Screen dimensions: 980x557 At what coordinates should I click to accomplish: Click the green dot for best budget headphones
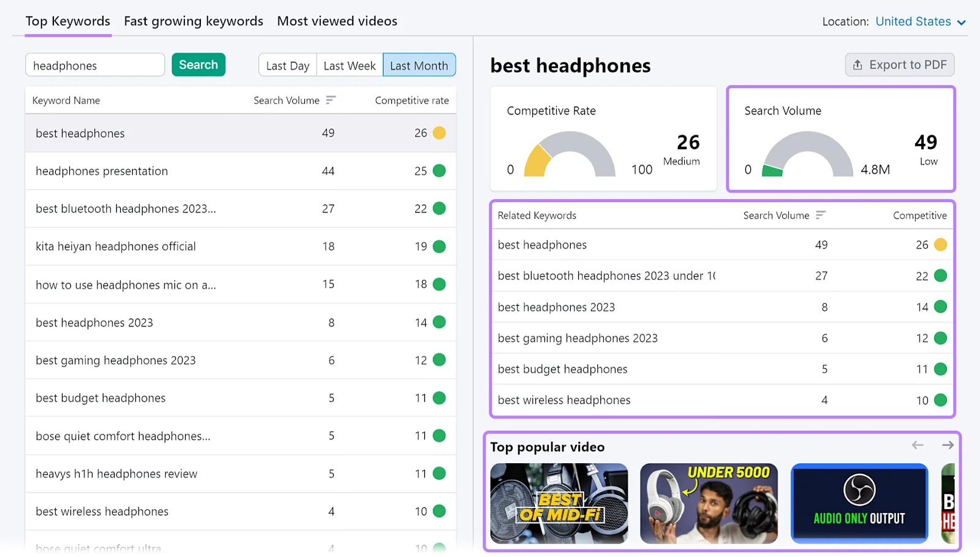(439, 398)
